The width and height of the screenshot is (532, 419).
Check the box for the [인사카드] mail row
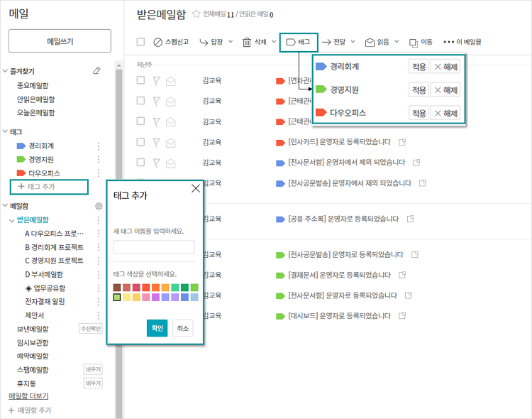pyautogui.click(x=140, y=141)
